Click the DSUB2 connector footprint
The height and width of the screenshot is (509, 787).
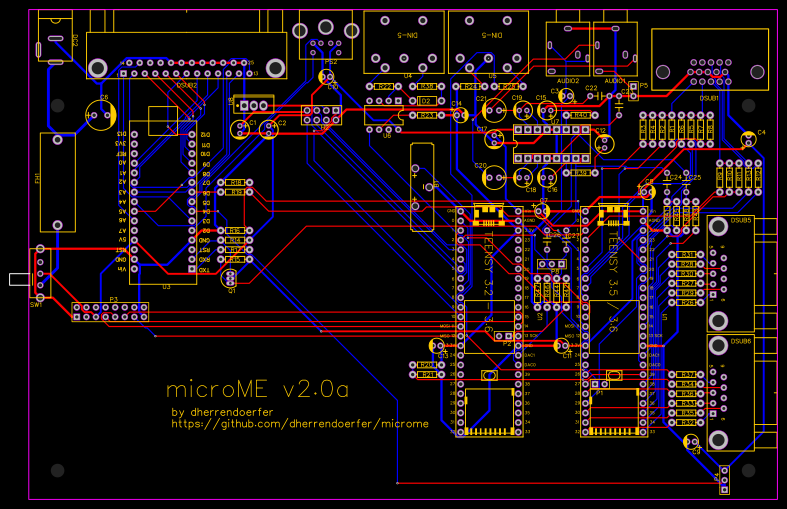(185, 55)
